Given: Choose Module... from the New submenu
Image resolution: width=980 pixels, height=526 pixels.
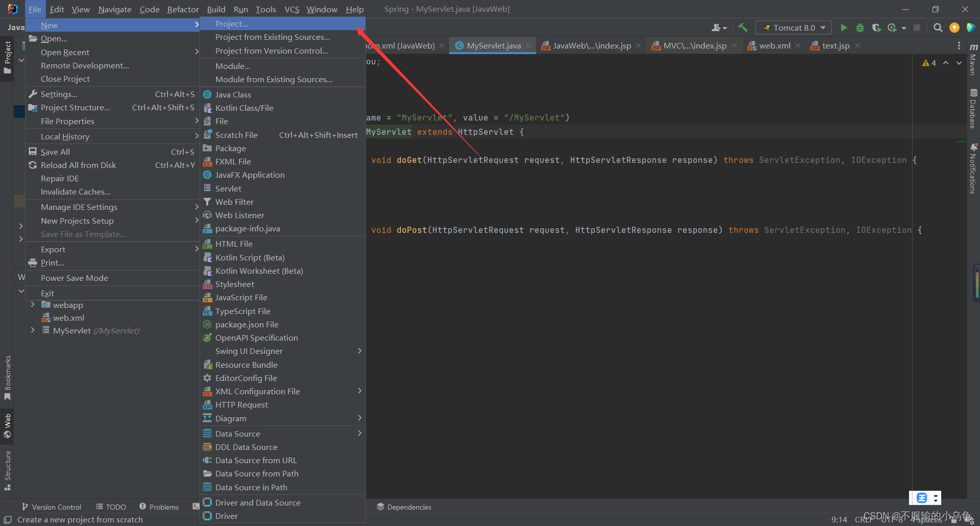Looking at the screenshot, I should (283, 66).
